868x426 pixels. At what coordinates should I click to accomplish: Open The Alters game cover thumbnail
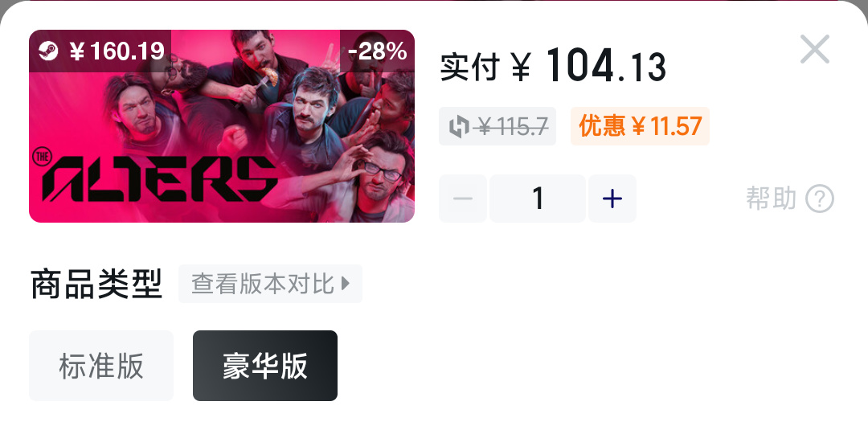pyautogui.click(x=222, y=125)
